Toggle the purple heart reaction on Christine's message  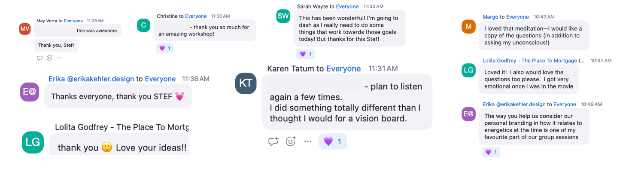pos(165,48)
